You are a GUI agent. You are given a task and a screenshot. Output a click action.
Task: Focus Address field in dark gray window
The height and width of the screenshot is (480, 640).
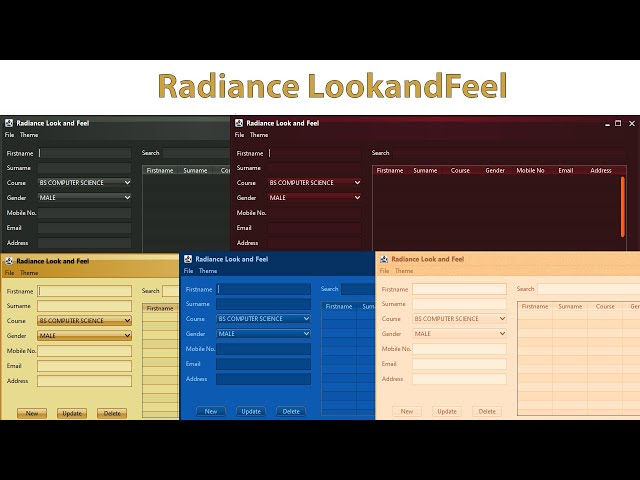pyautogui.click(x=84, y=243)
